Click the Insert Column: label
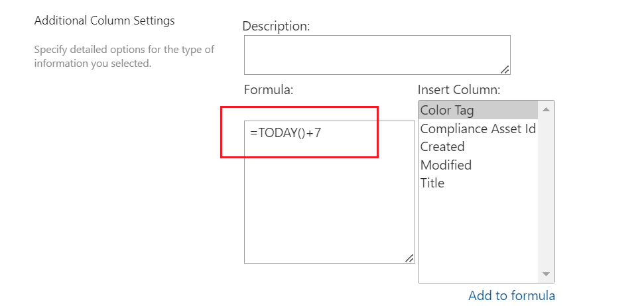Image resolution: width=644 pixels, height=306 pixels. (458, 89)
